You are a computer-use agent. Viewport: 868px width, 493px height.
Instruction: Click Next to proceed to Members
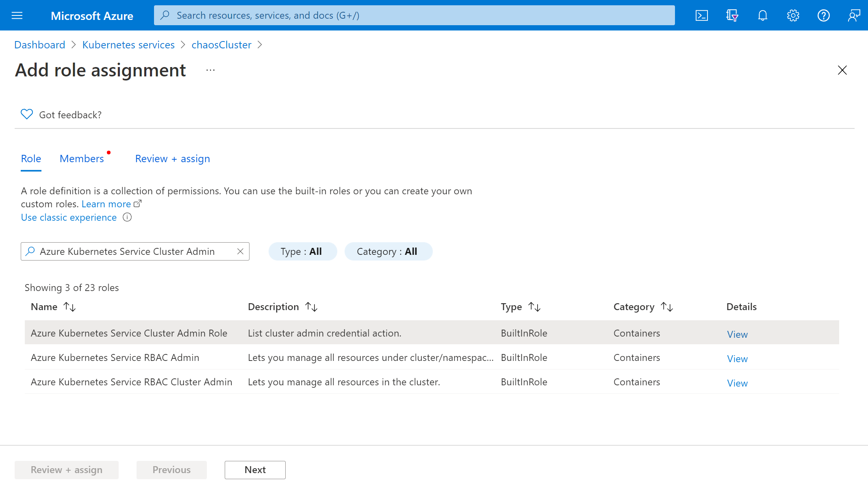click(255, 470)
